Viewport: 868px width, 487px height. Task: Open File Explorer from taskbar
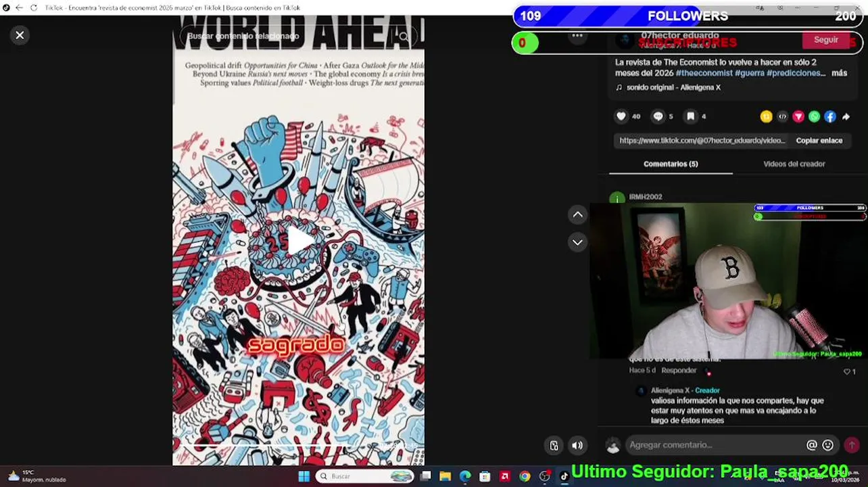pos(445,476)
